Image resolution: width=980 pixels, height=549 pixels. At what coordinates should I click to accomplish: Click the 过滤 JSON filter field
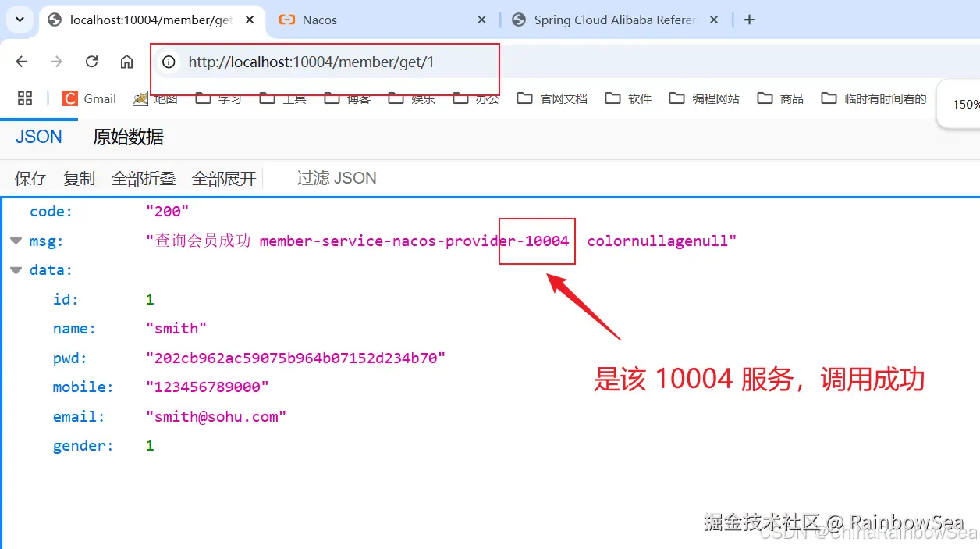point(336,177)
